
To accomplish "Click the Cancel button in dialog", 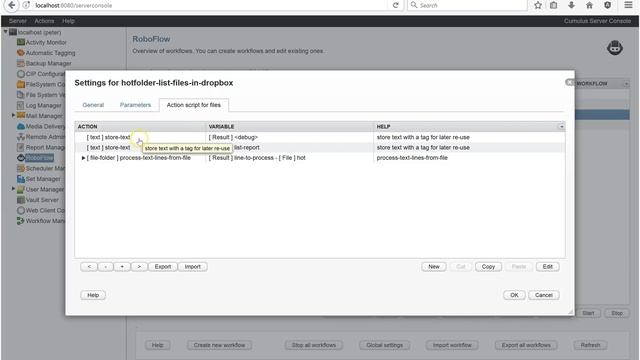I will pos(544,295).
